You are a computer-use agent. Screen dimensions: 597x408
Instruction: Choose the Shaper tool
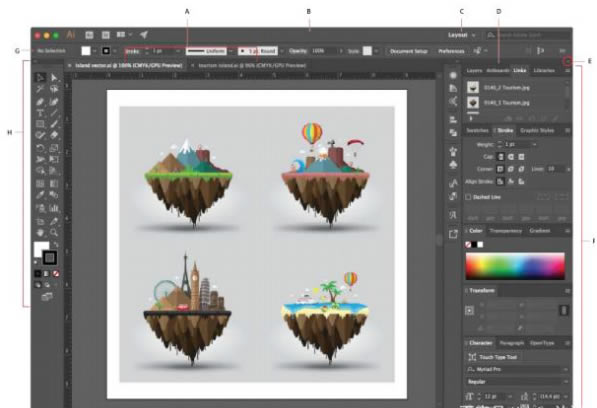40,135
